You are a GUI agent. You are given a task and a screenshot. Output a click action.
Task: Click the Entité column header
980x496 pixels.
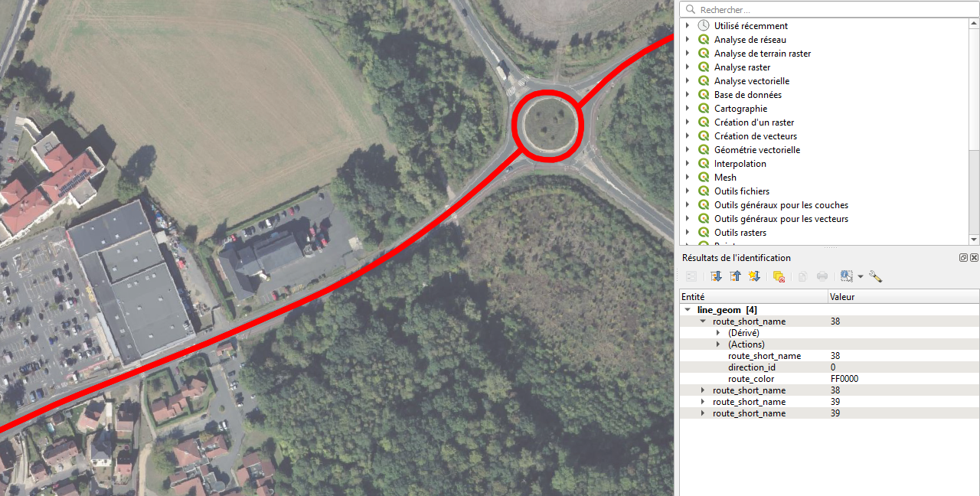pyautogui.click(x=754, y=296)
